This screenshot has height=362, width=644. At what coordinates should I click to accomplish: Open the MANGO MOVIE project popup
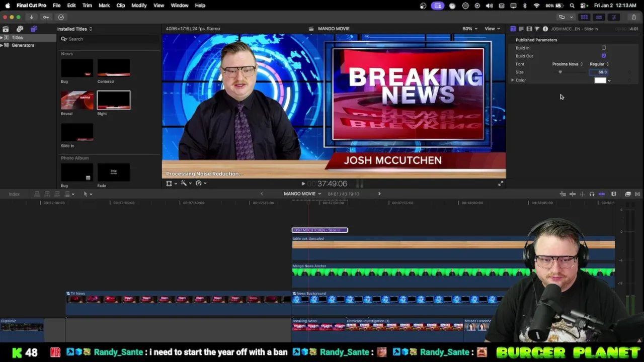coord(302,194)
